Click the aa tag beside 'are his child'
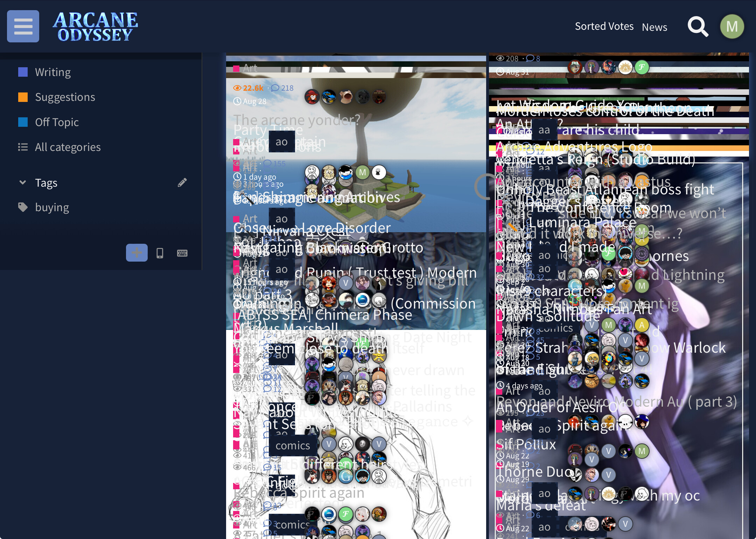Image resolution: width=756 pixels, height=539 pixels. 544,130
